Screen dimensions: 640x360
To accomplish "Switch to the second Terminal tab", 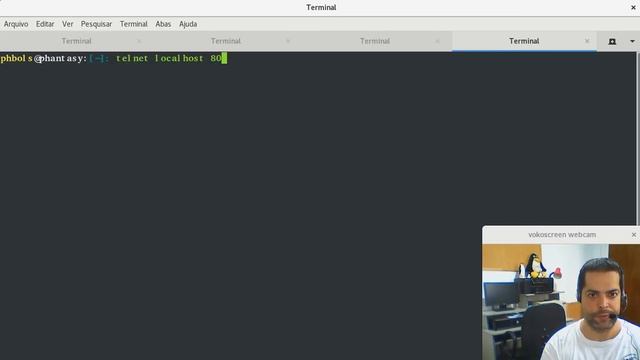I will 225,41.
